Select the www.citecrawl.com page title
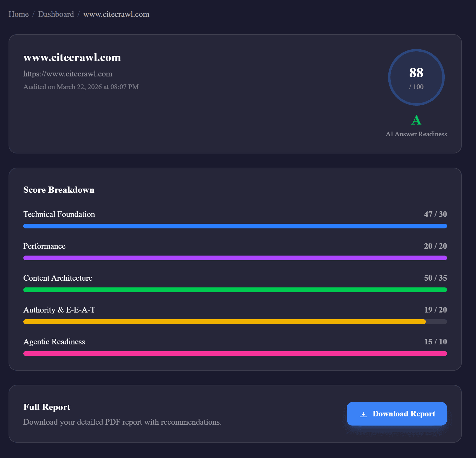476x458 pixels. [72, 58]
